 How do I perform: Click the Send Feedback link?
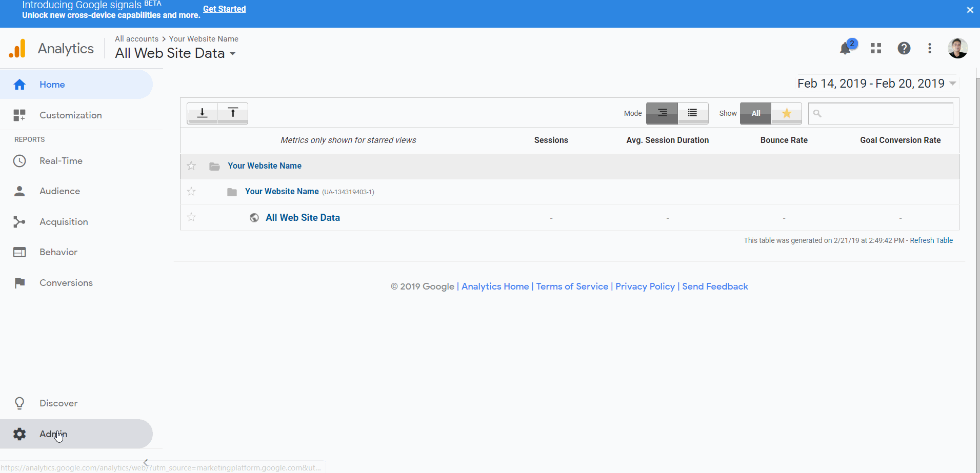click(x=715, y=286)
